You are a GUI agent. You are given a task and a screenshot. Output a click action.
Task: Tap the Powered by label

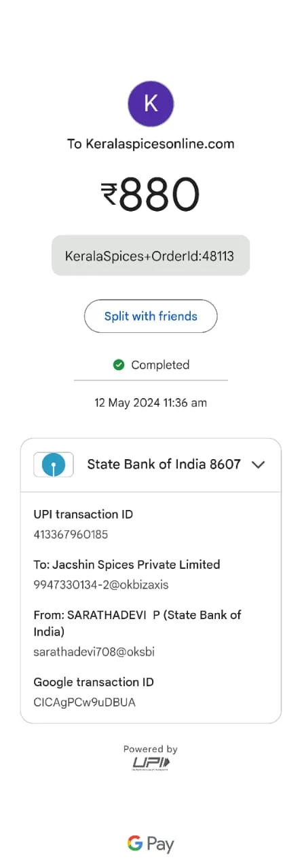pyautogui.click(x=151, y=749)
